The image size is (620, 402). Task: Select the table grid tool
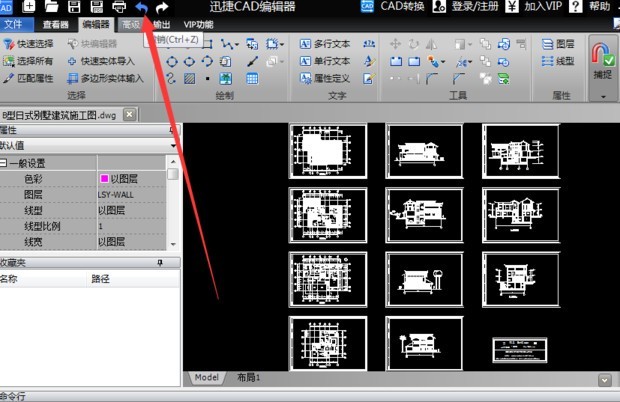[252, 79]
